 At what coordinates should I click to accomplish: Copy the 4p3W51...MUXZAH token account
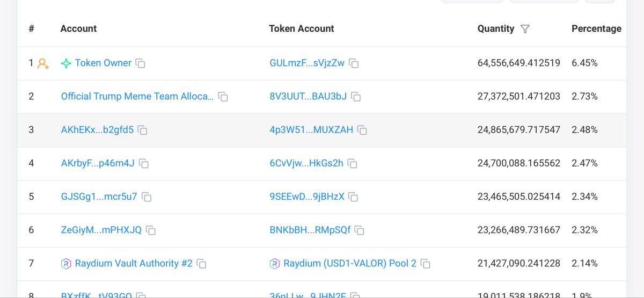pos(362,130)
